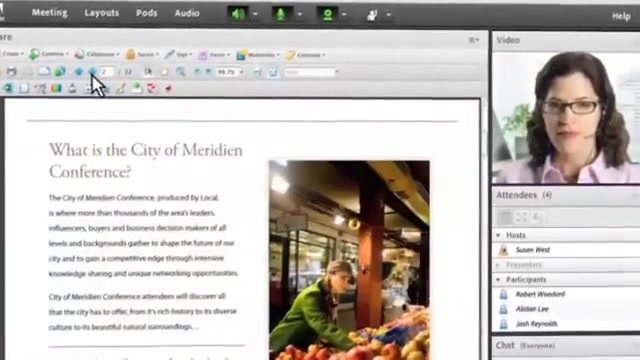Click the Chat pod header
Viewport: 640px width, 360px height.
tap(566, 345)
